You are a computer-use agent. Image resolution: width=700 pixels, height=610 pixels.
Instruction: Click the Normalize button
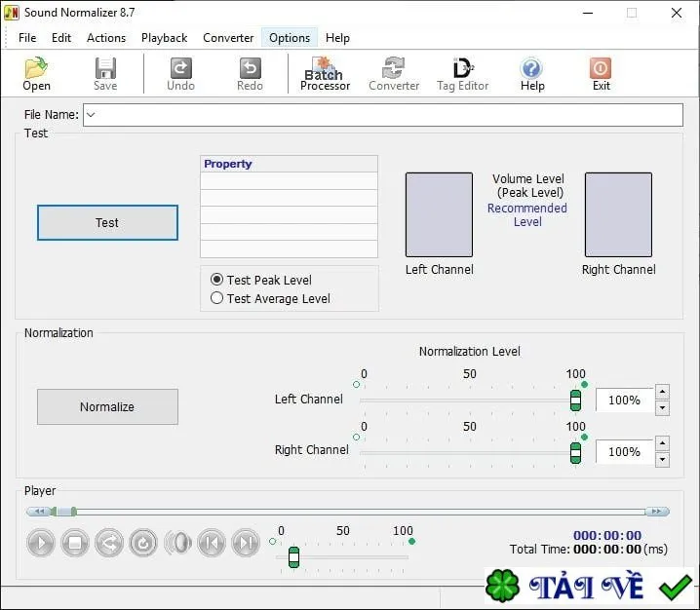pyautogui.click(x=107, y=406)
